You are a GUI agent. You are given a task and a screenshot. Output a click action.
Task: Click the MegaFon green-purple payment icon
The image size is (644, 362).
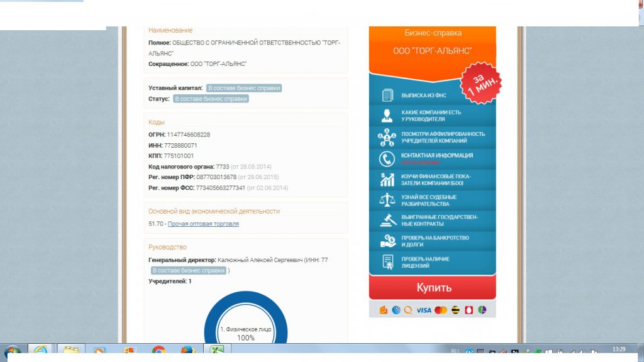click(x=482, y=310)
